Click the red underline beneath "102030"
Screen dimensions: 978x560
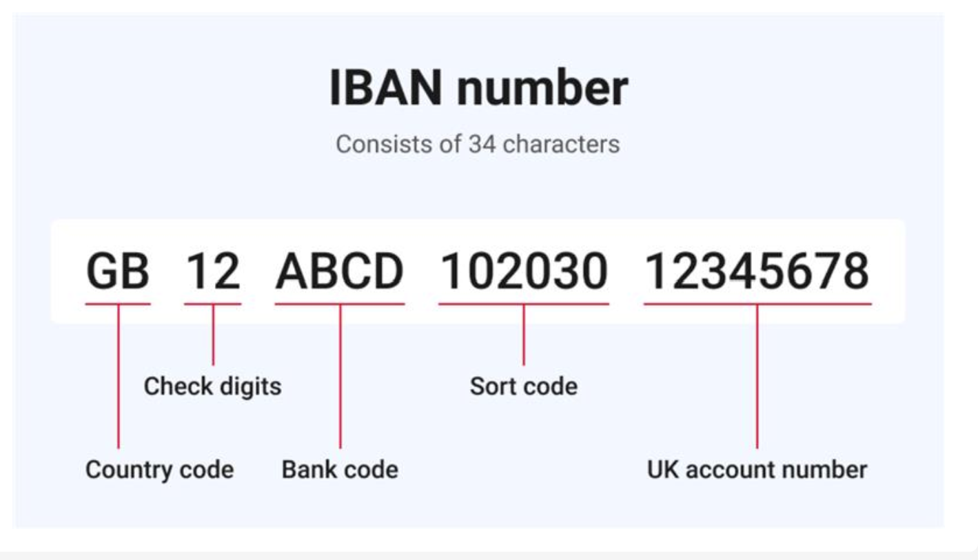[x=524, y=304]
